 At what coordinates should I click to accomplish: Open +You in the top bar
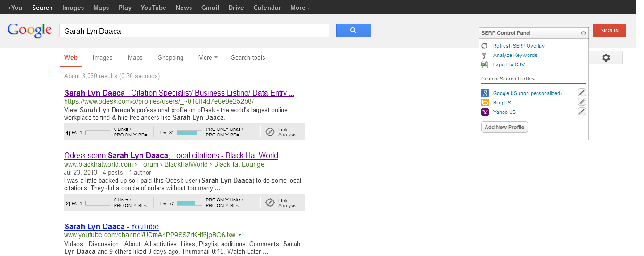[x=15, y=8]
